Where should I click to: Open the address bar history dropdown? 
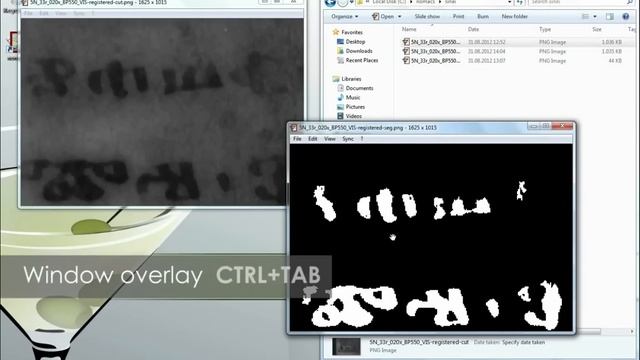[509, 2]
